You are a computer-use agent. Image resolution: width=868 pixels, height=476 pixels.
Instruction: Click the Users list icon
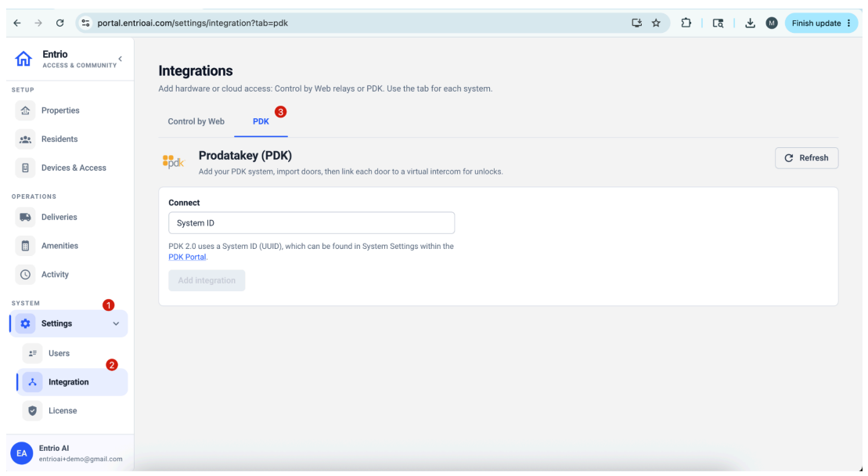[33, 354]
